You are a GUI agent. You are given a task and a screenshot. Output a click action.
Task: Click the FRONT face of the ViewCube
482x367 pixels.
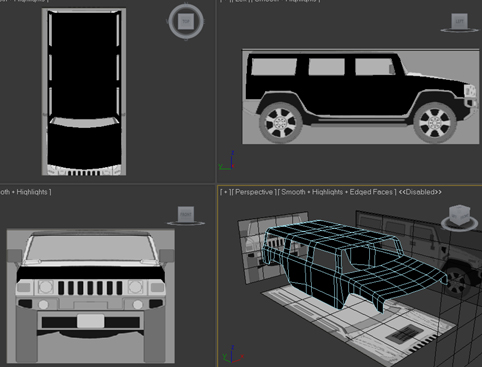186,214
